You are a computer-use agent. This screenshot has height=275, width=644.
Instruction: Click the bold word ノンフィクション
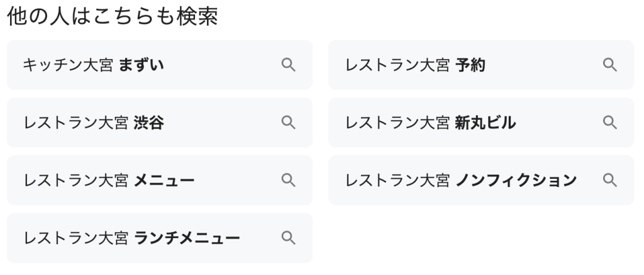point(515,180)
